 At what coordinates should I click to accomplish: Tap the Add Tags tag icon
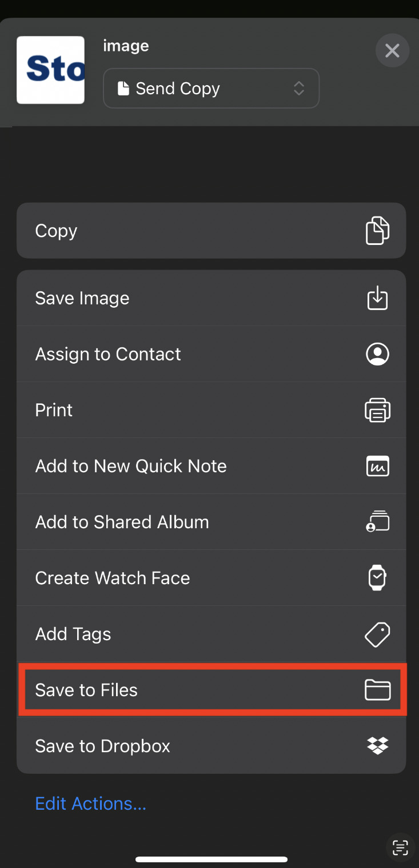(x=377, y=633)
